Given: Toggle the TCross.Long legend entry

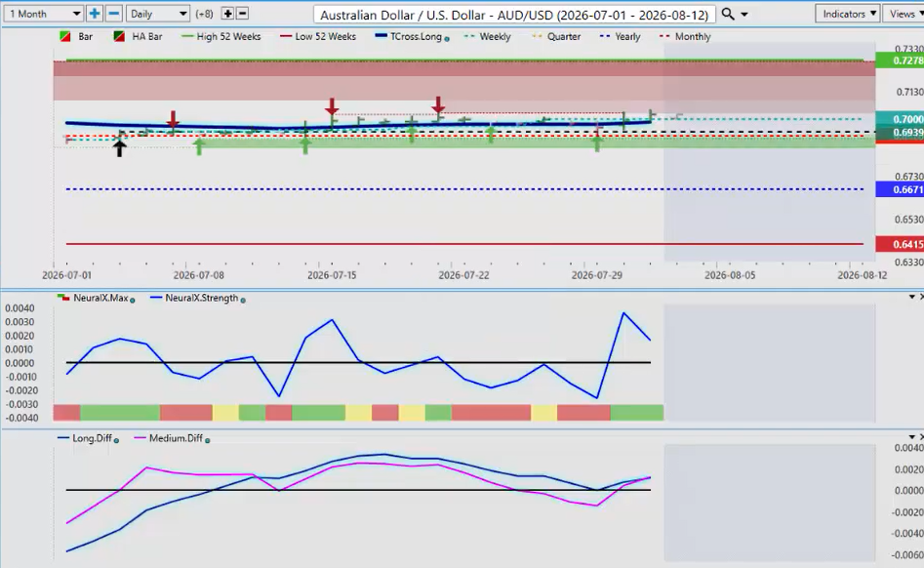Looking at the screenshot, I should [409, 36].
